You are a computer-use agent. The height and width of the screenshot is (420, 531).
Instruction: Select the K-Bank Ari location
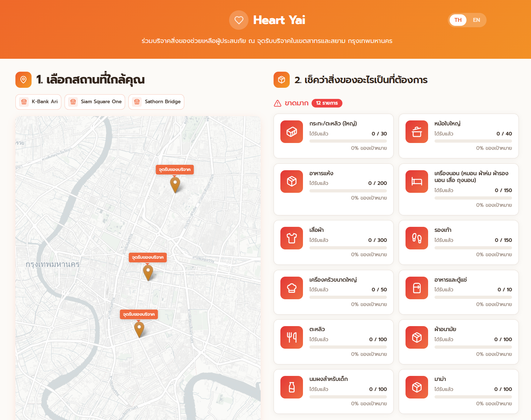tap(38, 102)
